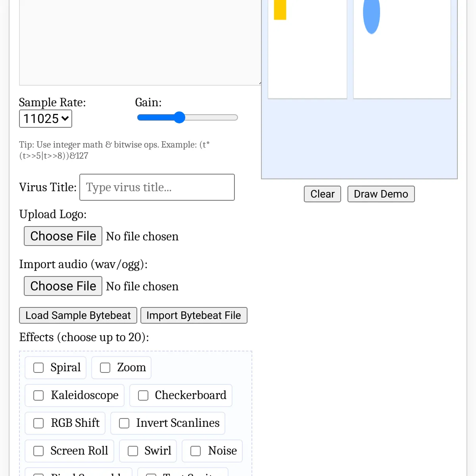The height and width of the screenshot is (476, 476).
Task: Click Choose File for Import audio
Action: point(63,286)
